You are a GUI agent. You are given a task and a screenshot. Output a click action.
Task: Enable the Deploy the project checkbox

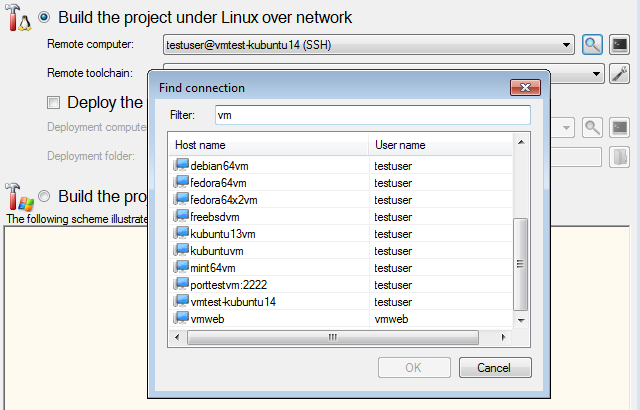(x=53, y=102)
